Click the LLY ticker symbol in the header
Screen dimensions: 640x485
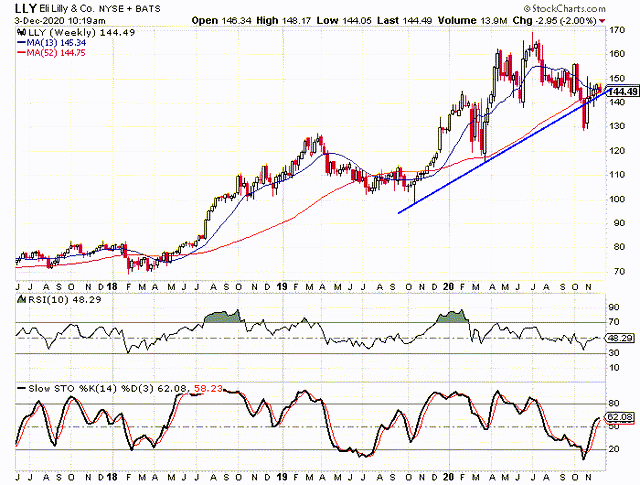click(x=26, y=8)
